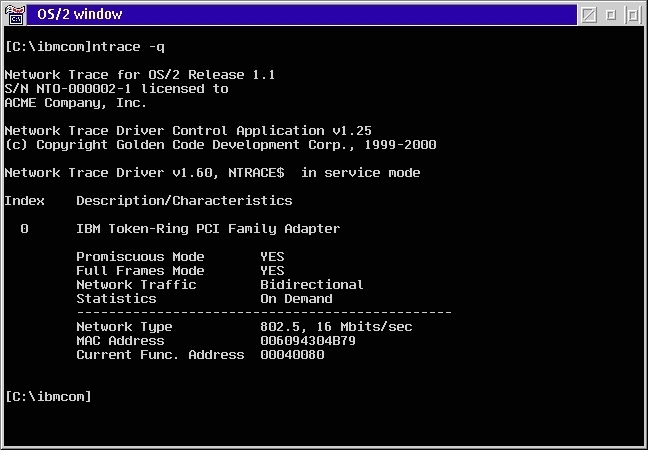
Task: Click the hide window button in titlebar
Action: [x=589, y=15]
